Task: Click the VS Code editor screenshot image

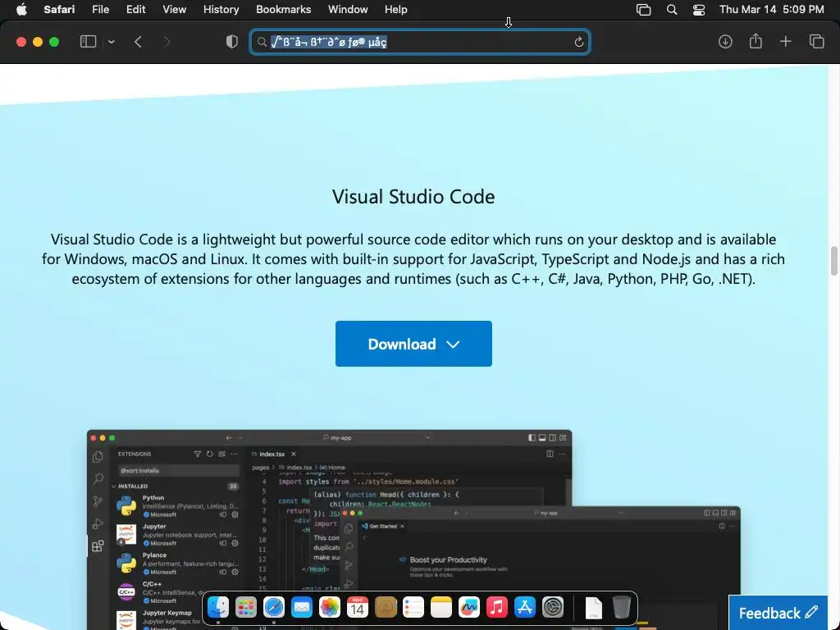Action: pos(413,529)
